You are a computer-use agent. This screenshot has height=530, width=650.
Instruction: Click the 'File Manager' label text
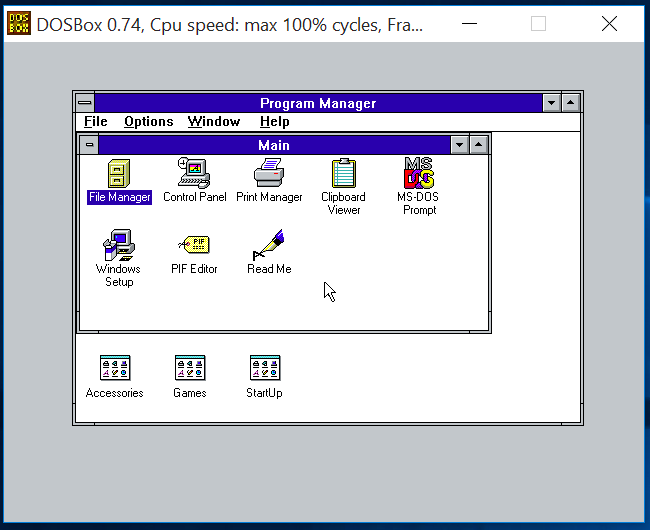coord(119,197)
